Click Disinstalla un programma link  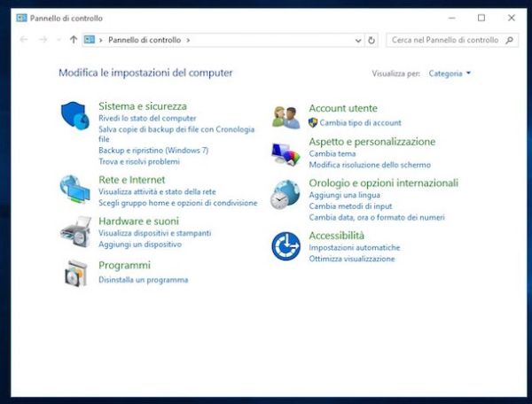(143, 280)
